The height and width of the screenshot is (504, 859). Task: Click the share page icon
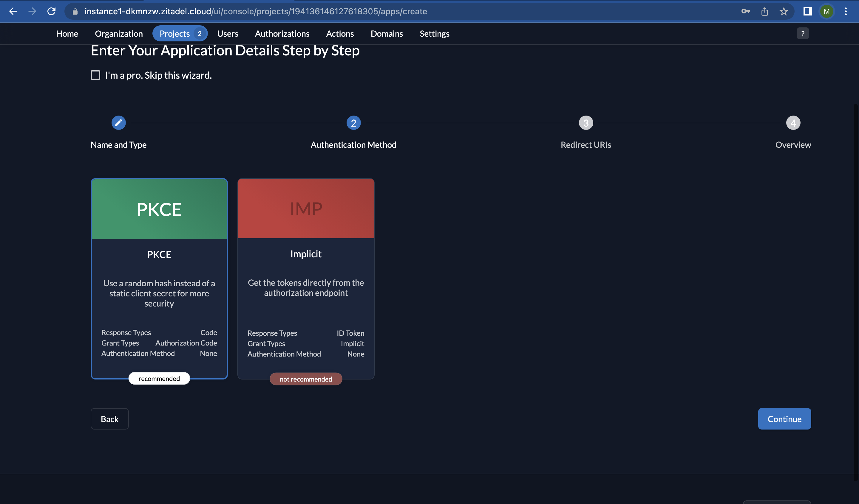click(x=764, y=11)
